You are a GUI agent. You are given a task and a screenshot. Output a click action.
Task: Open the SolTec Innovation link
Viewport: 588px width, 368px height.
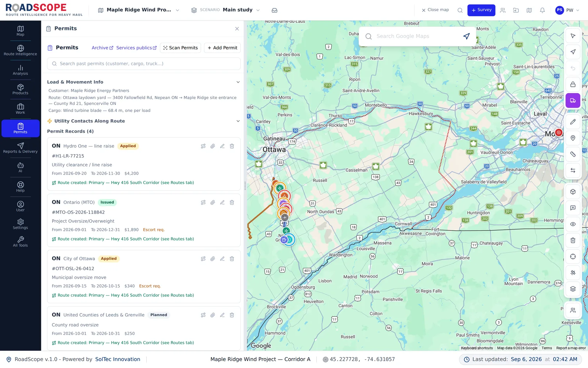tap(118, 360)
